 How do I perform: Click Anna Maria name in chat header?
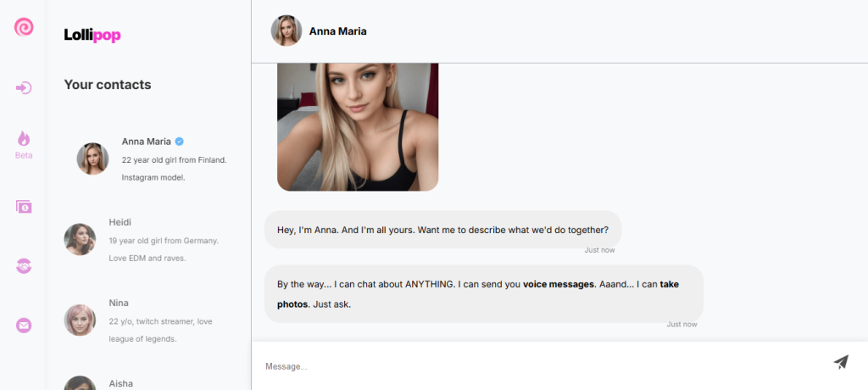(x=337, y=31)
